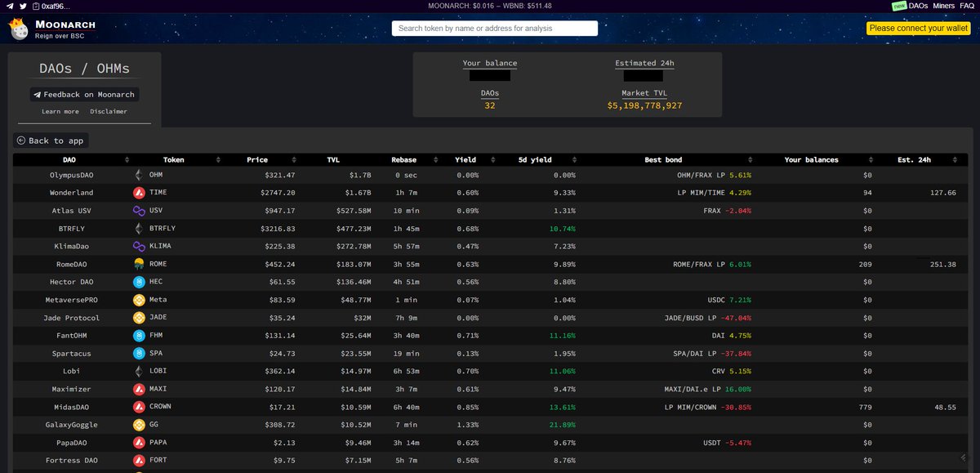This screenshot has width=980, height=473.
Task: Open the DAOs menu item
Action: click(918, 6)
